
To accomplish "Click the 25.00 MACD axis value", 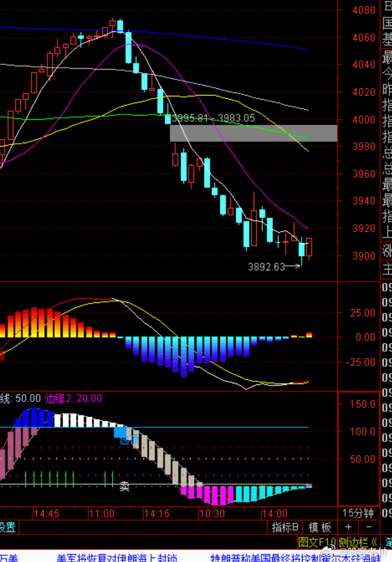I will click(363, 313).
